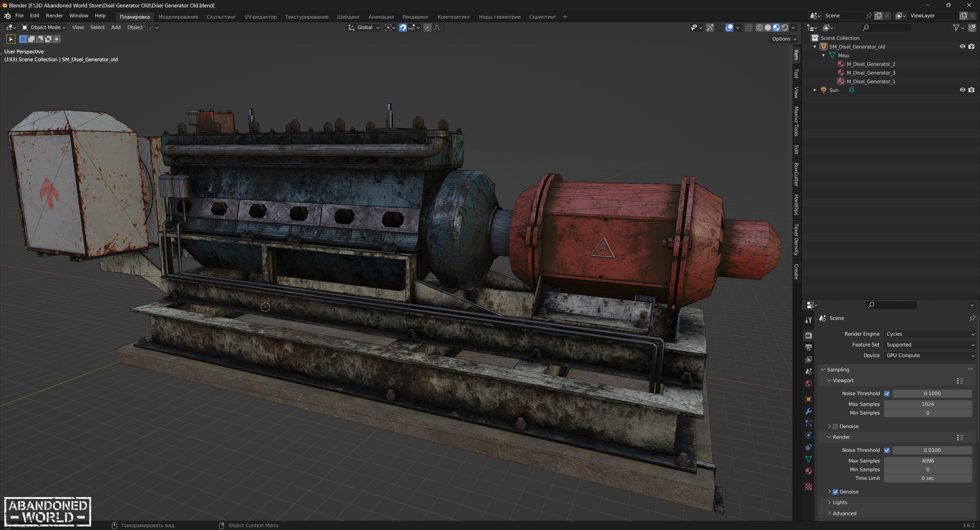Expand the Lights subpanel
This screenshot has width=980, height=530.
[x=829, y=503]
